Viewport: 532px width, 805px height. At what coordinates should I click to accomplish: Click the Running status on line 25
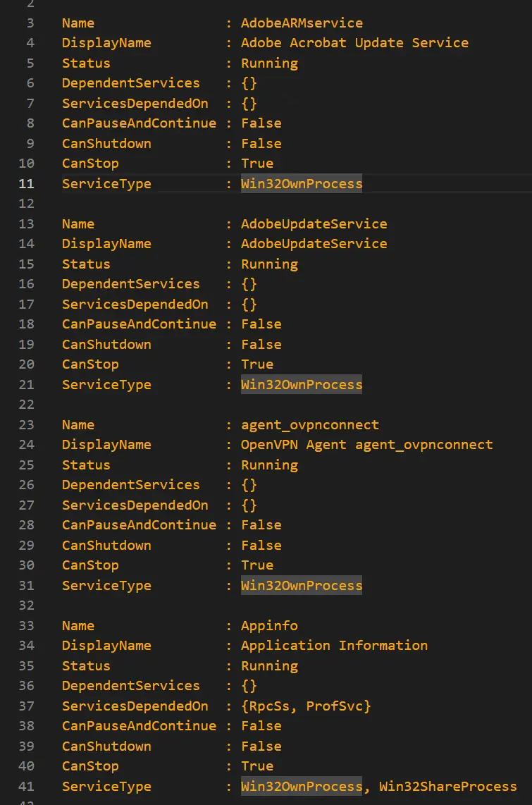point(269,465)
